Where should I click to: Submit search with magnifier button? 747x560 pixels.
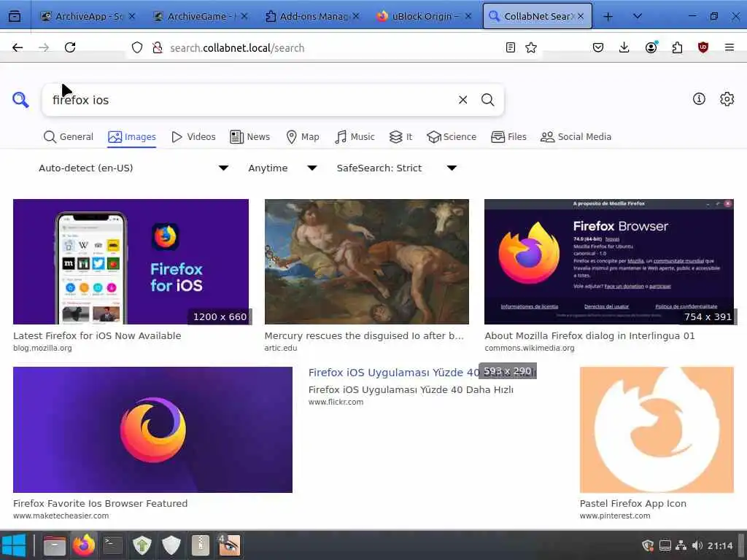click(487, 100)
